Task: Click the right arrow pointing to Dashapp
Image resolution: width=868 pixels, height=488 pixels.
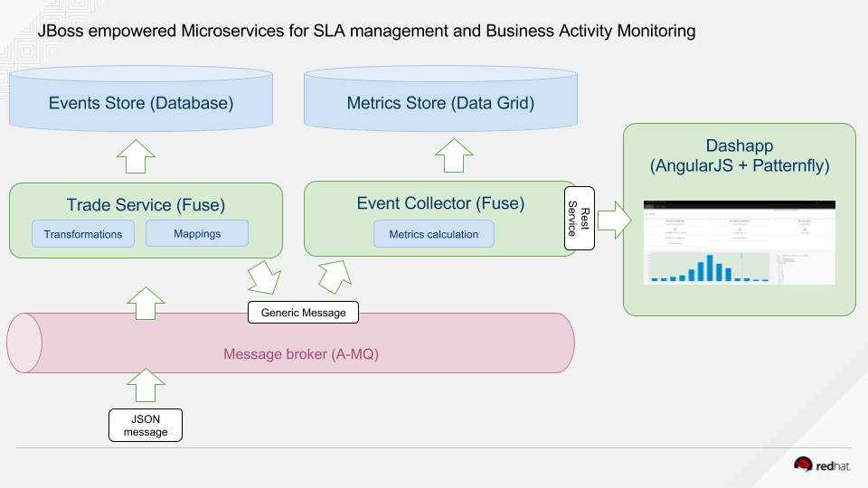Action: coord(615,221)
